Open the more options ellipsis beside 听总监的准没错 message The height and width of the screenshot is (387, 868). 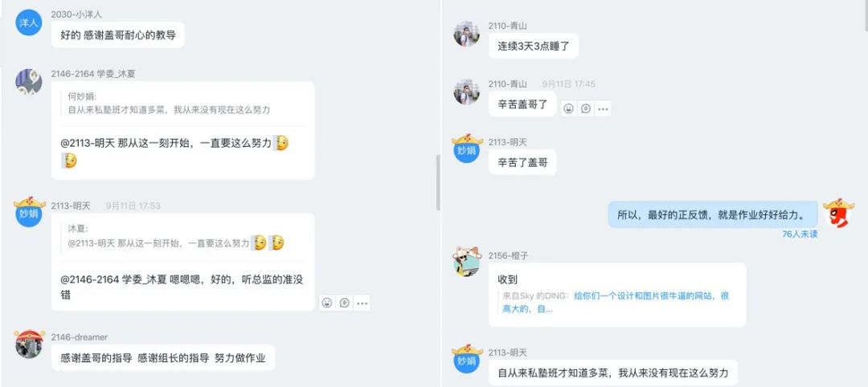362,303
